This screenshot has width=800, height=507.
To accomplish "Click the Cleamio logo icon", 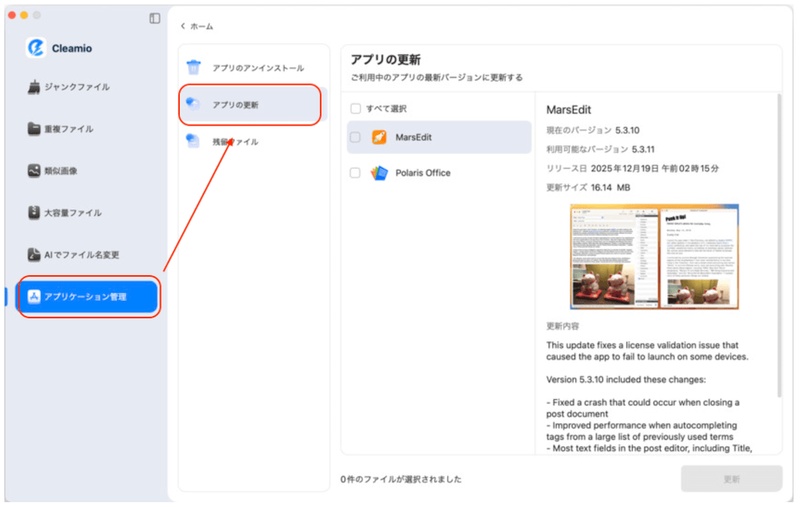I will [36, 48].
